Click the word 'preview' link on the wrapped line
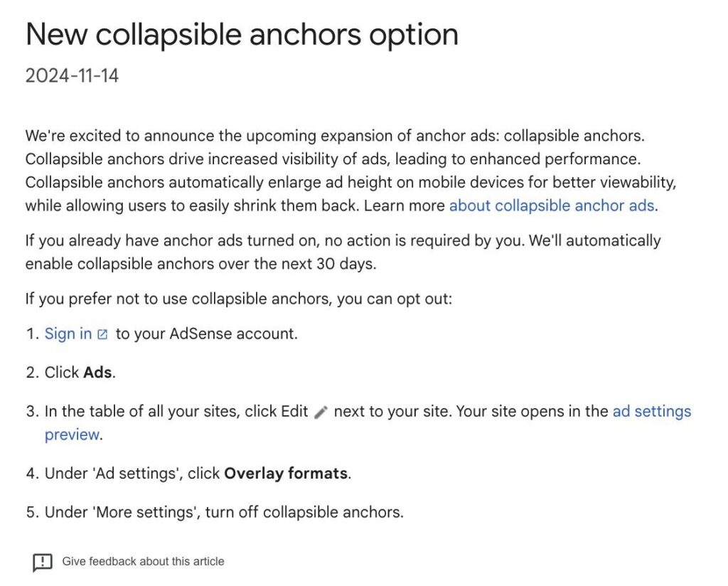Image resolution: width=728 pixels, height=586 pixels. tap(72, 435)
